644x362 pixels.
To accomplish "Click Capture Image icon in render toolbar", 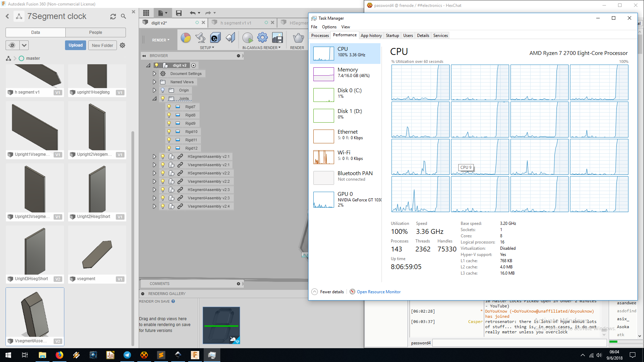I will pos(277,37).
